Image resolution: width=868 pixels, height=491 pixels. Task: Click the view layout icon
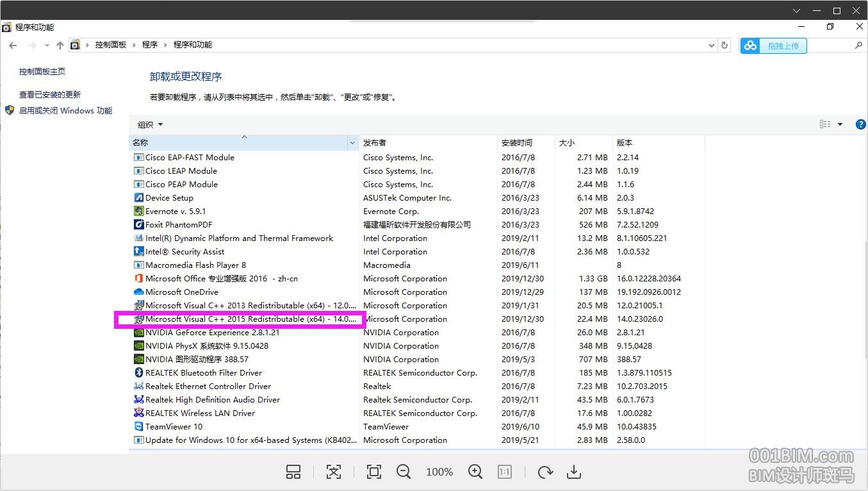825,124
